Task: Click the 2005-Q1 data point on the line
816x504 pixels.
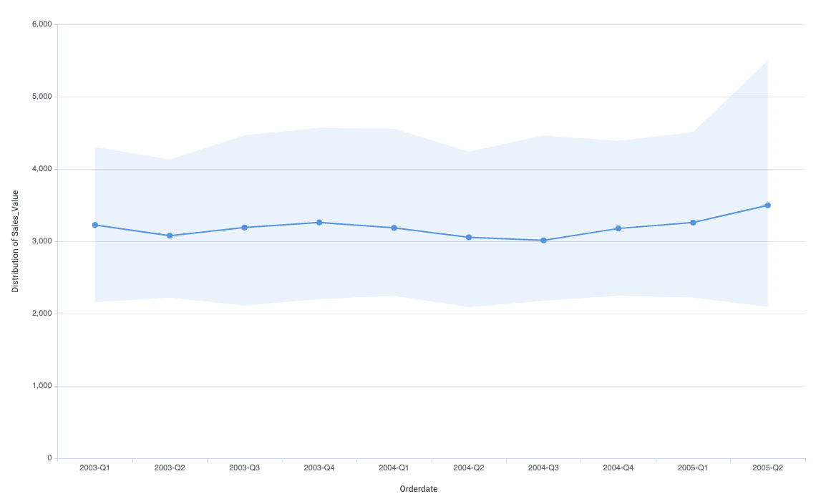Action: (693, 223)
